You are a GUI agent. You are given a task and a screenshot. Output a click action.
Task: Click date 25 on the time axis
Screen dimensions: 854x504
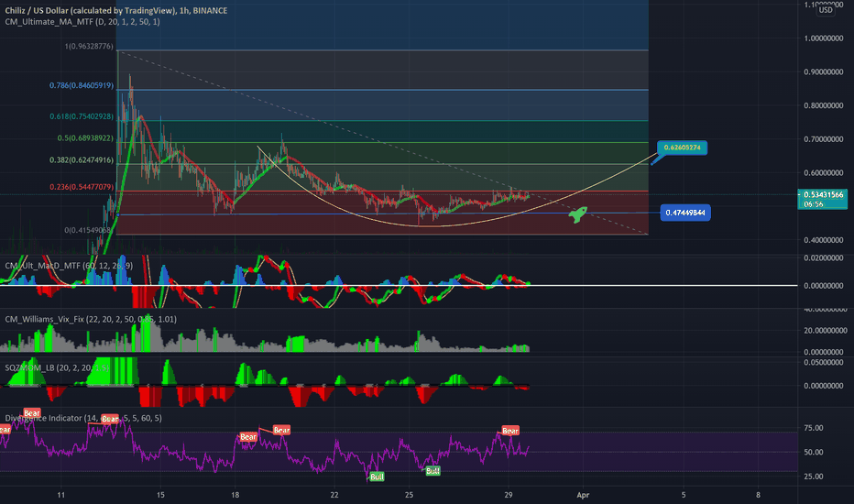point(409,495)
